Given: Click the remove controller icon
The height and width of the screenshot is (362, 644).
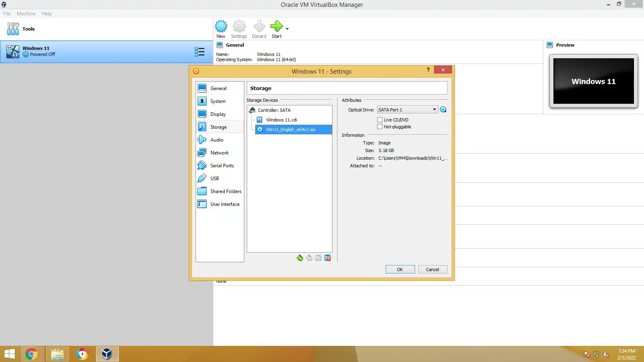Looking at the screenshot, I should [x=309, y=258].
